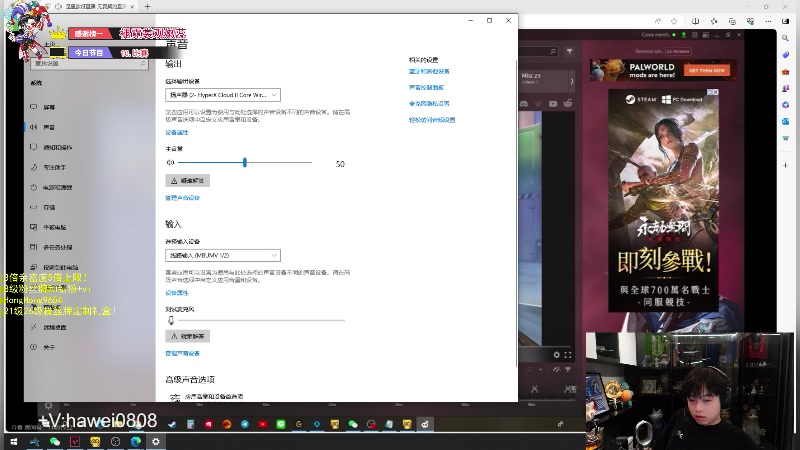The image size is (800, 450).
Task: Click the Read aloud icon in Edge address bar
Action: point(658,21)
